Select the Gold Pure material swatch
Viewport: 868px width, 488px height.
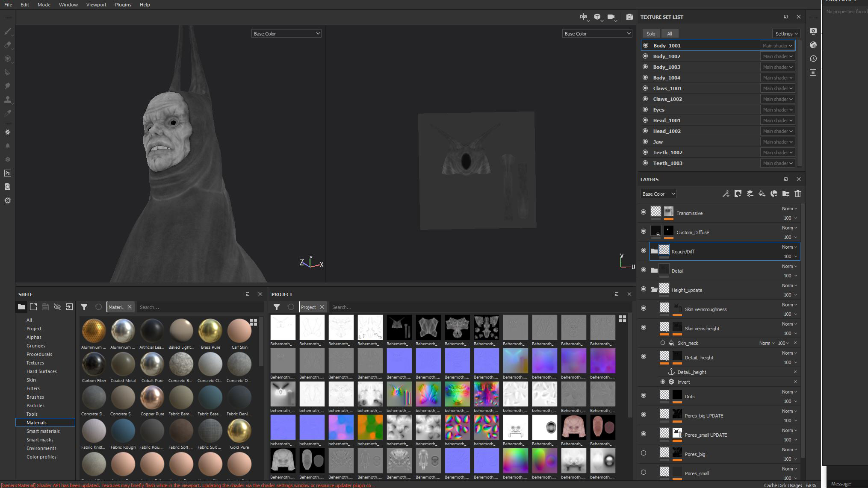pyautogui.click(x=239, y=431)
